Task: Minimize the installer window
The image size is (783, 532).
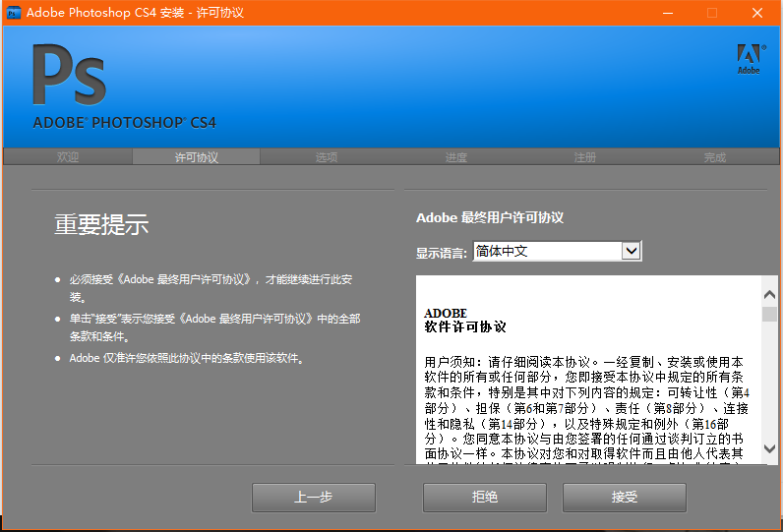Action: 668,13
